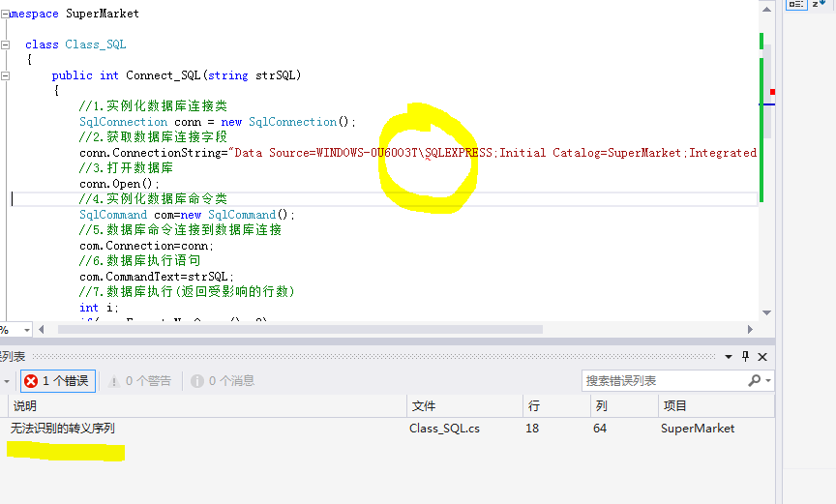The height and width of the screenshot is (504, 836).
Task: Click the magnifier search icon in error list
Action: tap(754, 380)
